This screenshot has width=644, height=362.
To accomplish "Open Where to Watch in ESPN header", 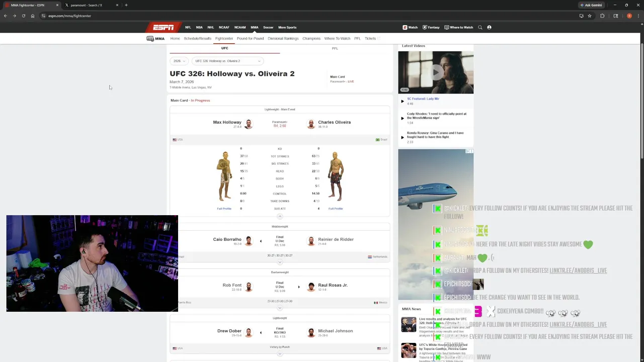I will point(459,27).
